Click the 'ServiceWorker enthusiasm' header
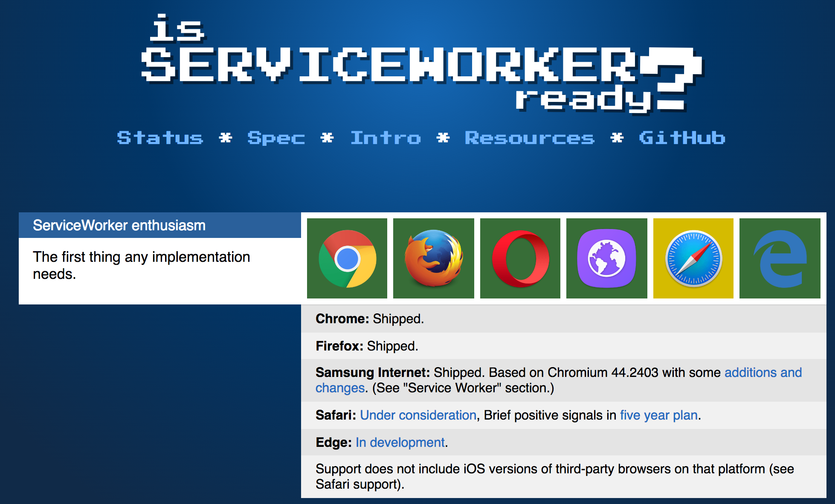The height and width of the screenshot is (504, 835). (119, 225)
